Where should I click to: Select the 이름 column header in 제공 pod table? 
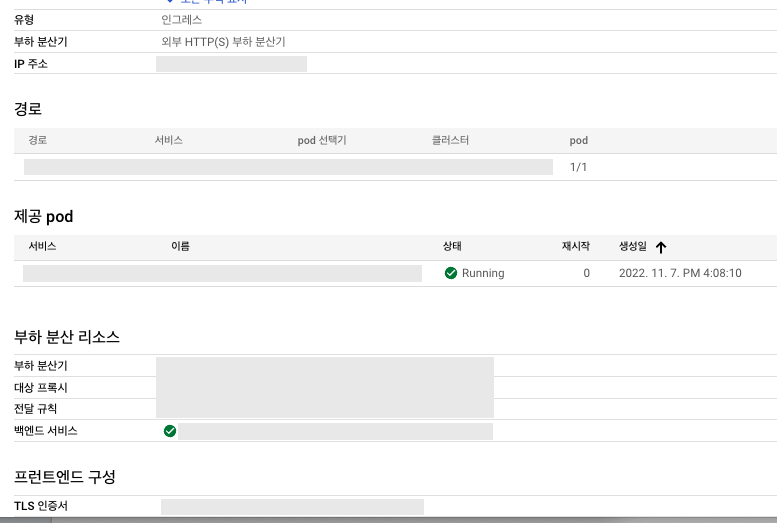[181, 246]
